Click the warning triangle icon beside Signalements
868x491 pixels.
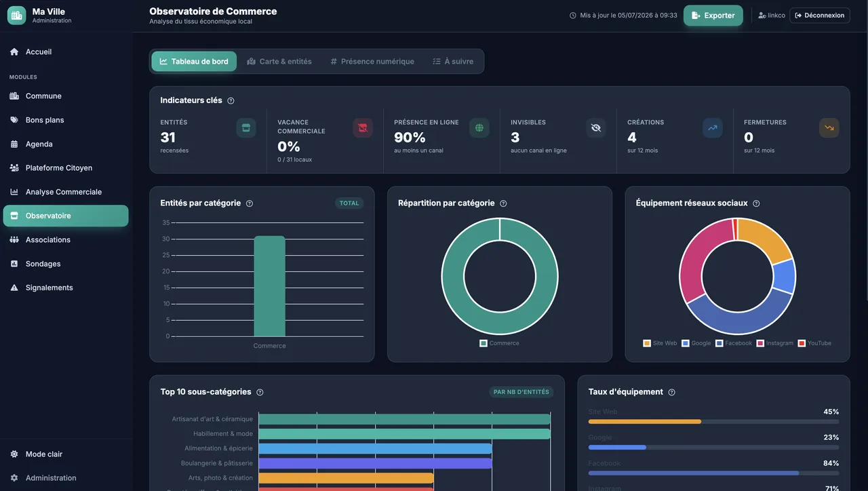14,288
